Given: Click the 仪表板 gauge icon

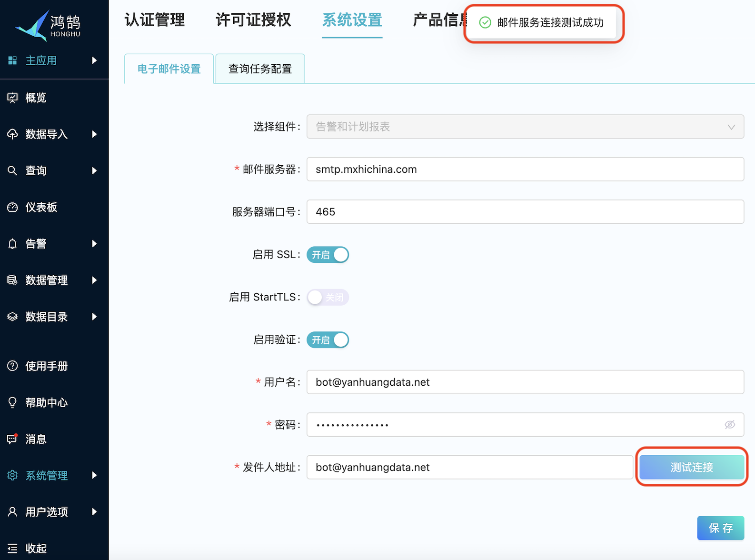Looking at the screenshot, I should [12, 207].
